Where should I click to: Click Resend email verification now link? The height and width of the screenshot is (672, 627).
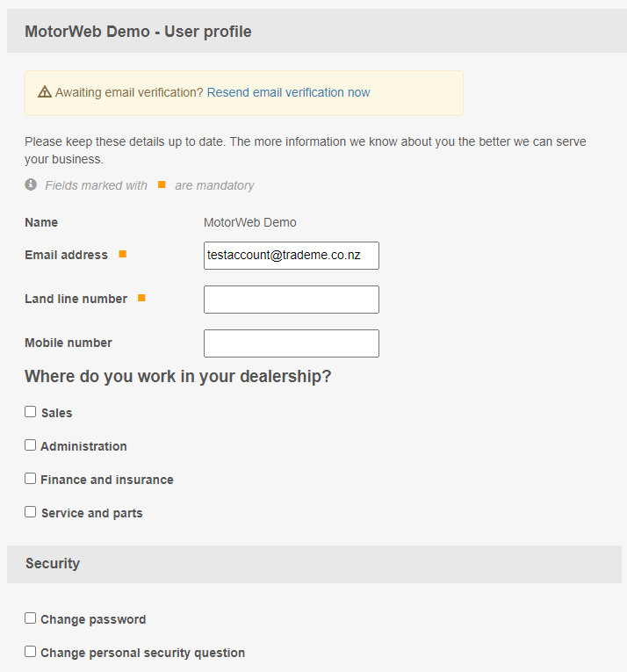tap(288, 92)
